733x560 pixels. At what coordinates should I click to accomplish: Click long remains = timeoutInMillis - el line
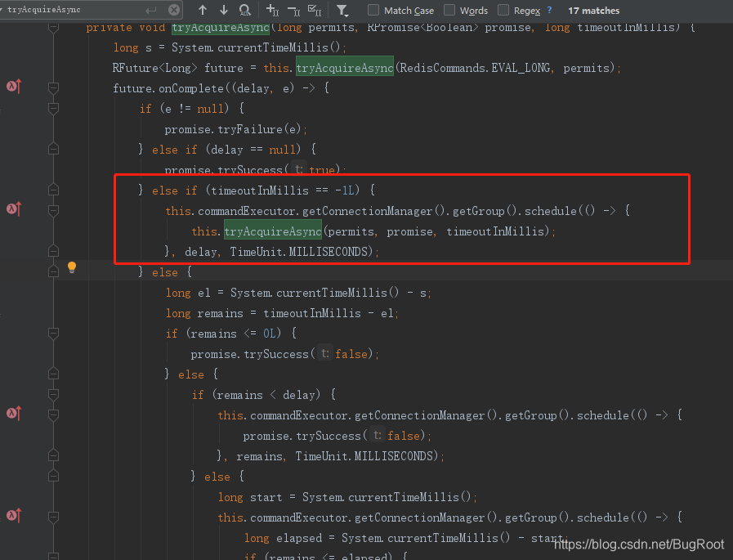282,313
